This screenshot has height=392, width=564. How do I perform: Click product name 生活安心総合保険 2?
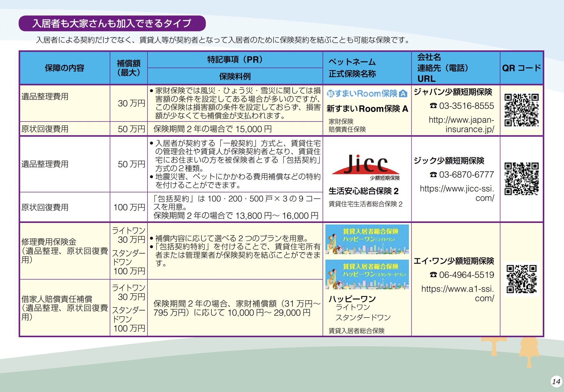click(363, 191)
